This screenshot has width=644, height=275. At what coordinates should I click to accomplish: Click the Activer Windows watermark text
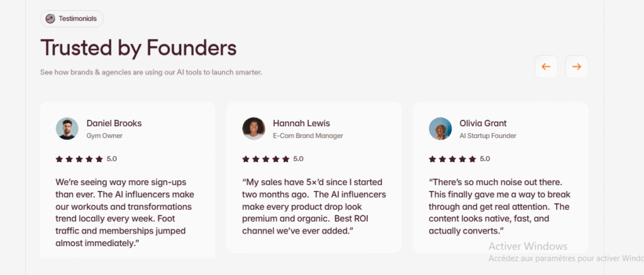click(528, 246)
